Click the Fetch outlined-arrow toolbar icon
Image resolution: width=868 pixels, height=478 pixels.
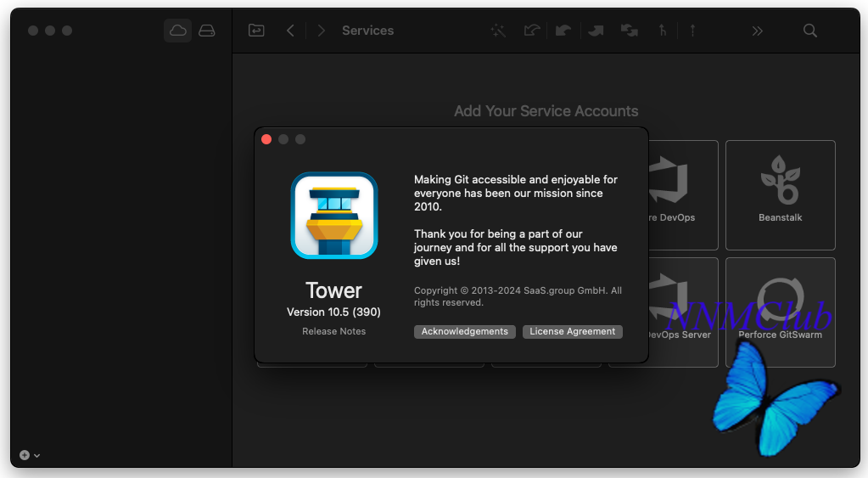[x=532, y=31]
